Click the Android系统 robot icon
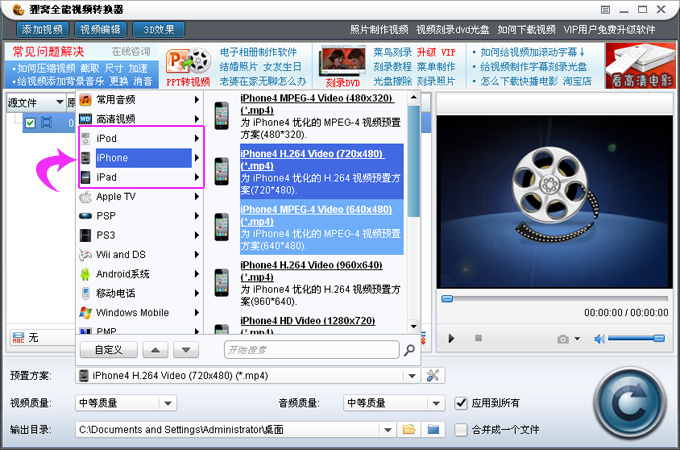This screenshot has height=450, width=680. click(85, 274)
